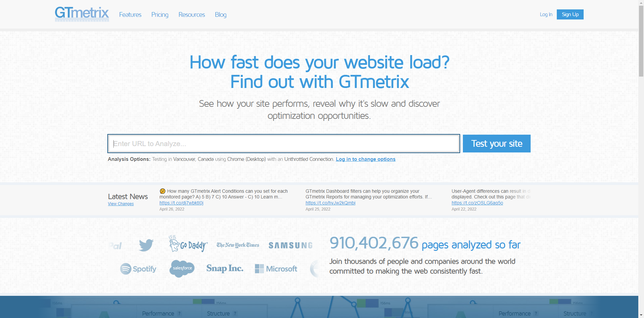Viewport: 644px width, 318px height.
Task: Click the Spotify logo
Action: tap(138, 269)
